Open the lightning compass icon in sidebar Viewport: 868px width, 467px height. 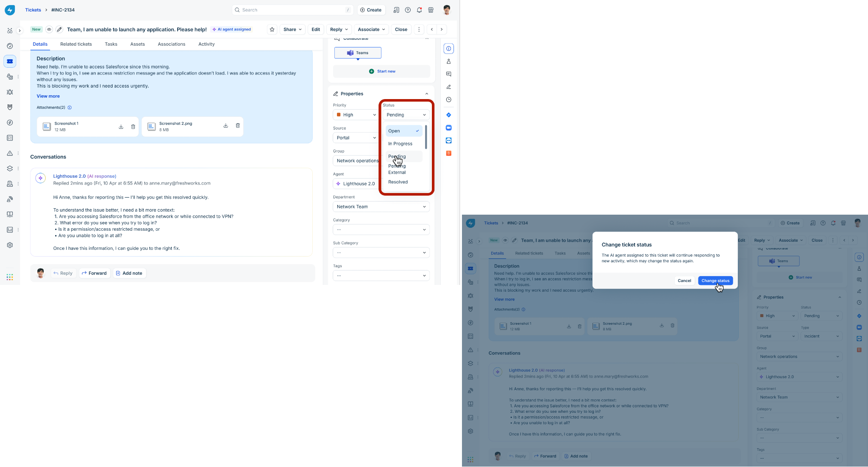pyautogui.click(x=10, y=123)
